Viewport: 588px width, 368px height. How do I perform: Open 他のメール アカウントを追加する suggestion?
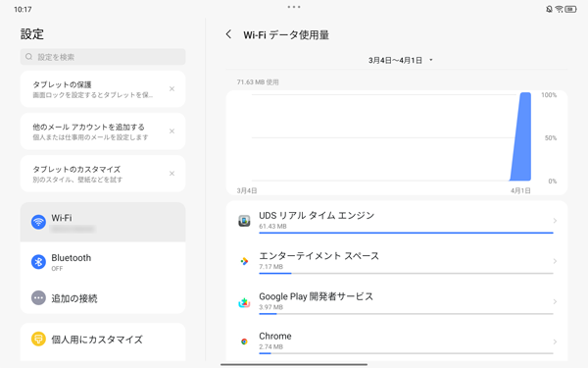coord(103,131)
